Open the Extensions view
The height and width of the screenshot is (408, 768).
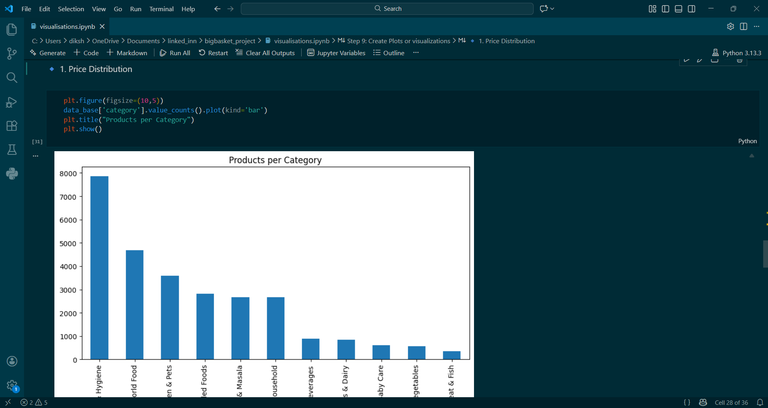tap(12, 126)
